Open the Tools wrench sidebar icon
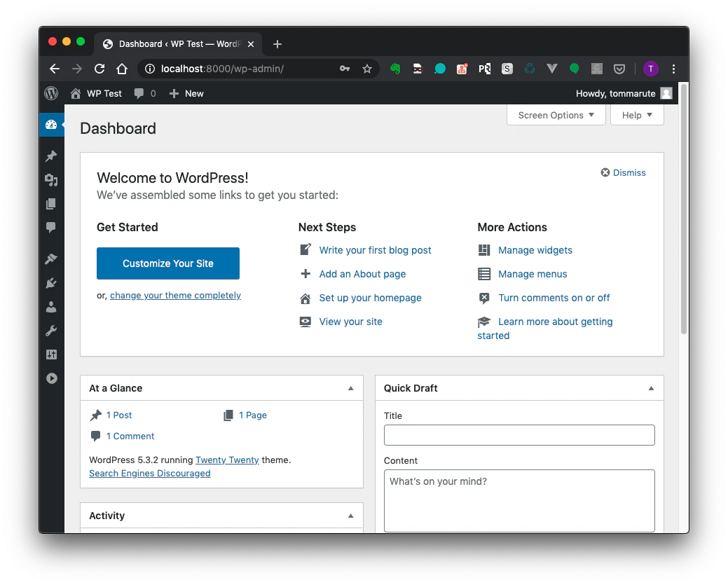728x585 pixels. tap(51, 331)
